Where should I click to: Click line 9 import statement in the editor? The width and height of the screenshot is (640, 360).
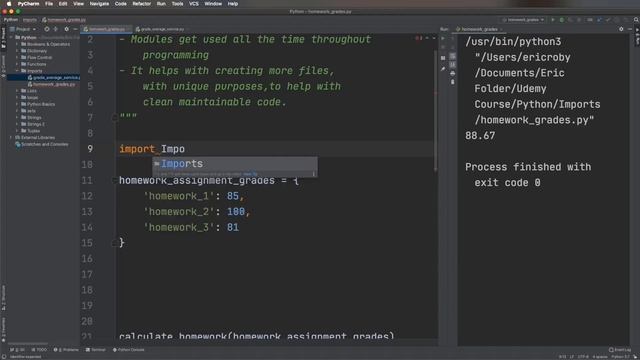[152, 149]
